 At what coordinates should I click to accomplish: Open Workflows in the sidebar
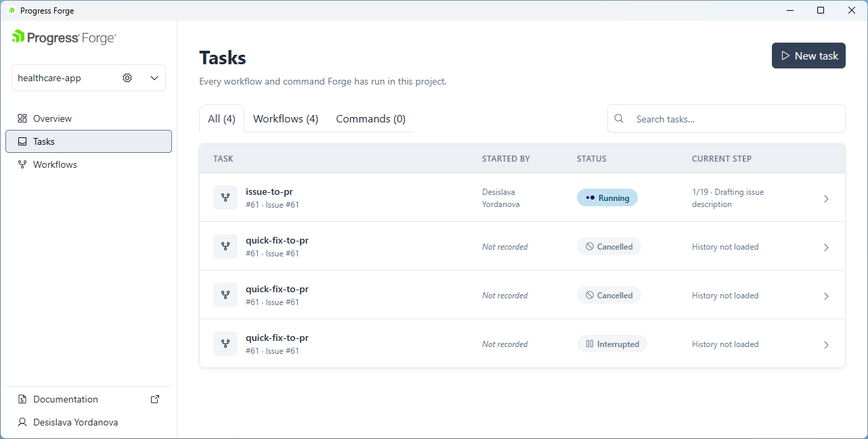point(89,164)
